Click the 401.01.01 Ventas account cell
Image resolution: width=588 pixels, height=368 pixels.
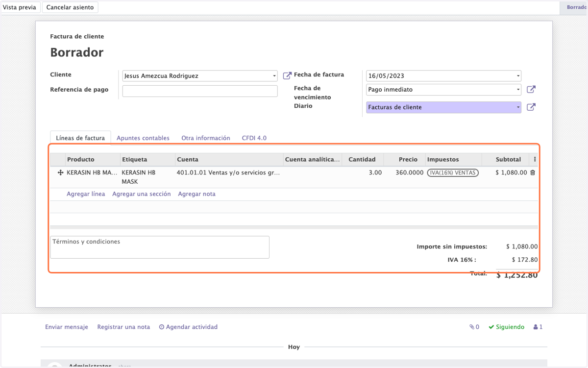coord(228,172)
